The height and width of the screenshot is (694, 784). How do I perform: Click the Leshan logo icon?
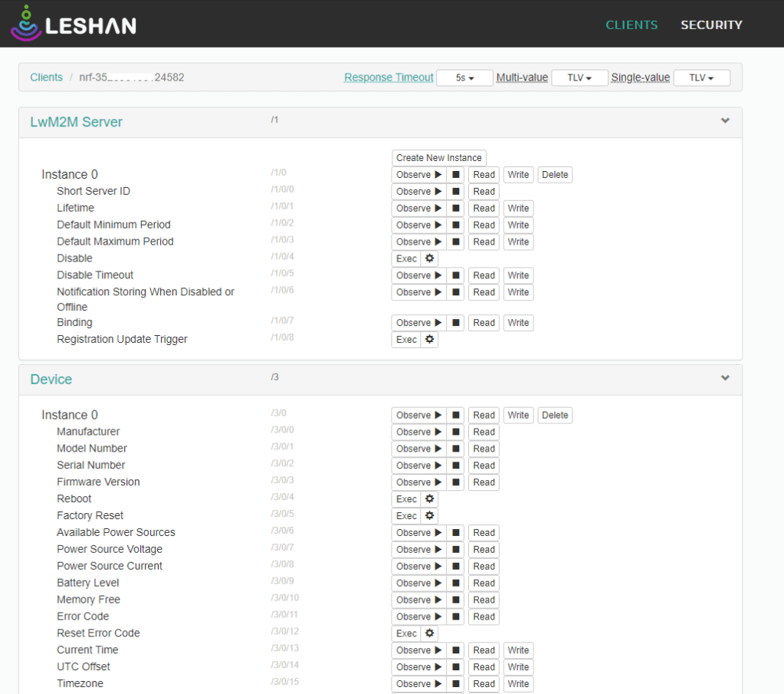pyautogui.click(x=26, y=23)
